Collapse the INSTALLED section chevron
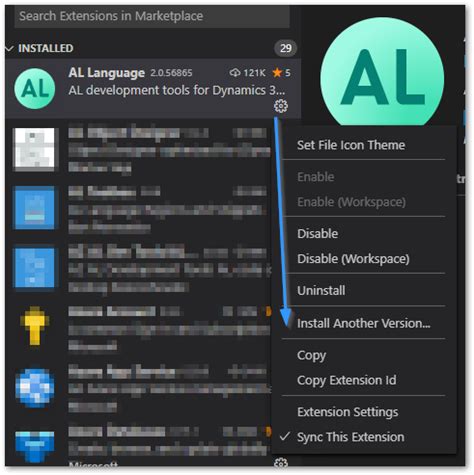 click(x=10, y=49)
